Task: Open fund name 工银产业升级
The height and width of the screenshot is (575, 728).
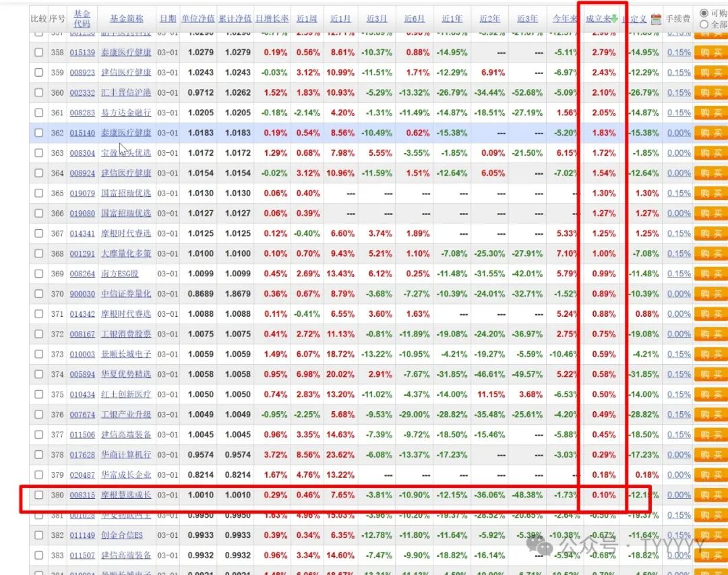Action: (126, 415)
